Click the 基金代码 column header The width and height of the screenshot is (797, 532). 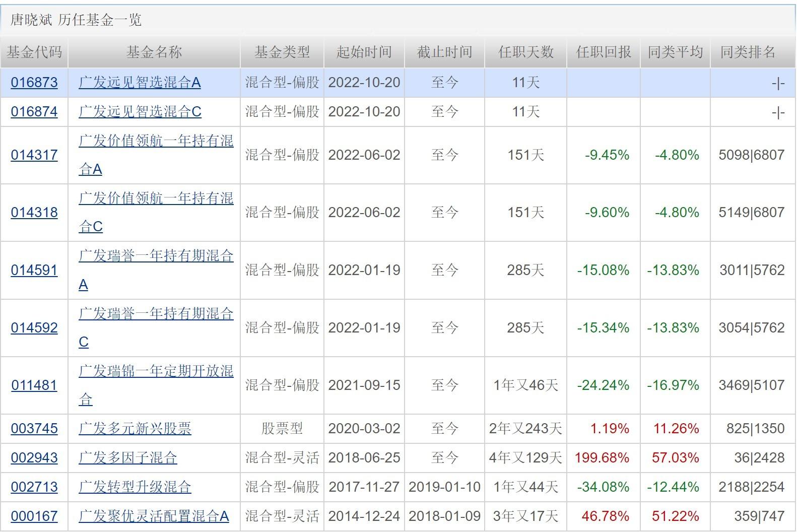(x=34, y=52)
